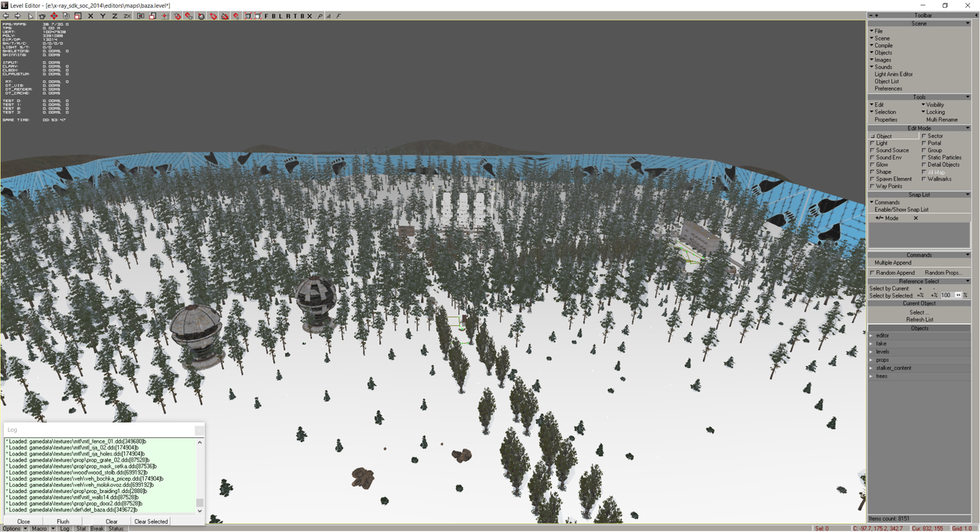The width and height of the screenshot is (980, 532).
Task: Reset camera view with the toolbar X button
Action: coord(309,16)
